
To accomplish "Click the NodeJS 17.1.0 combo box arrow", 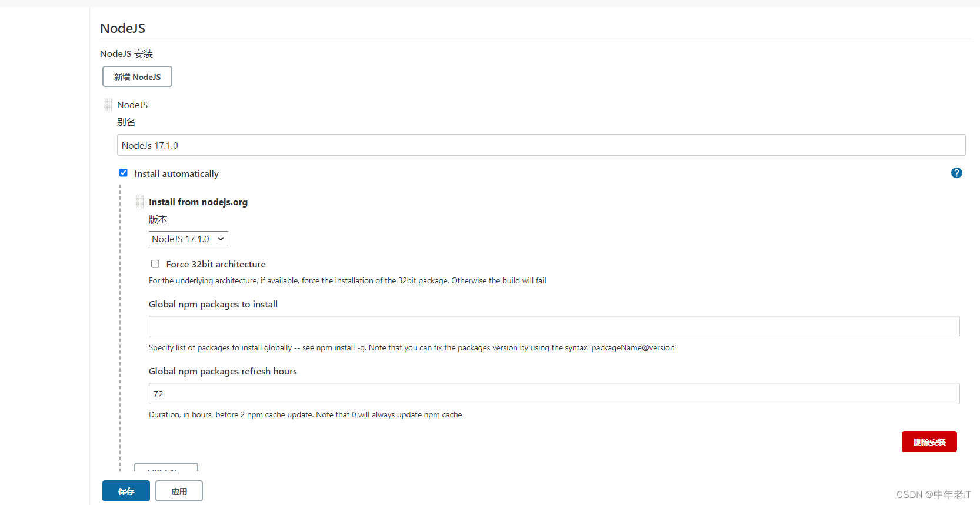I will click(221, 239).
